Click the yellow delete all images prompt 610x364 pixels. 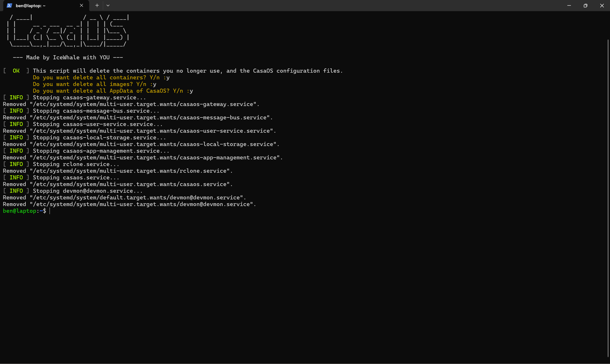click(x=94, y=84)
